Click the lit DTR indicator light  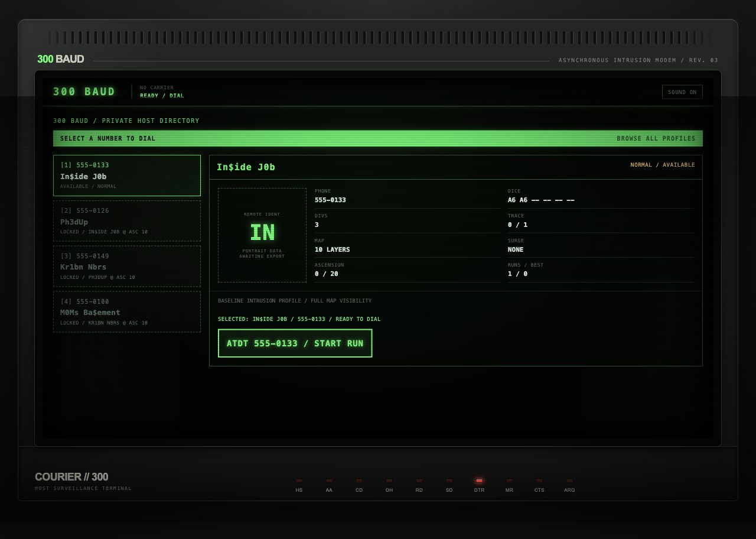(x=479, y=480)
